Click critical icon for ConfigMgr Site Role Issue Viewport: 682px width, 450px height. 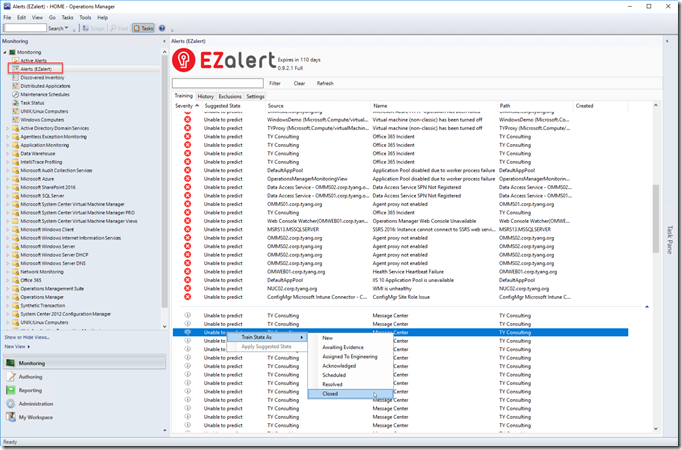pyautogui.click(x=187, y=297)
